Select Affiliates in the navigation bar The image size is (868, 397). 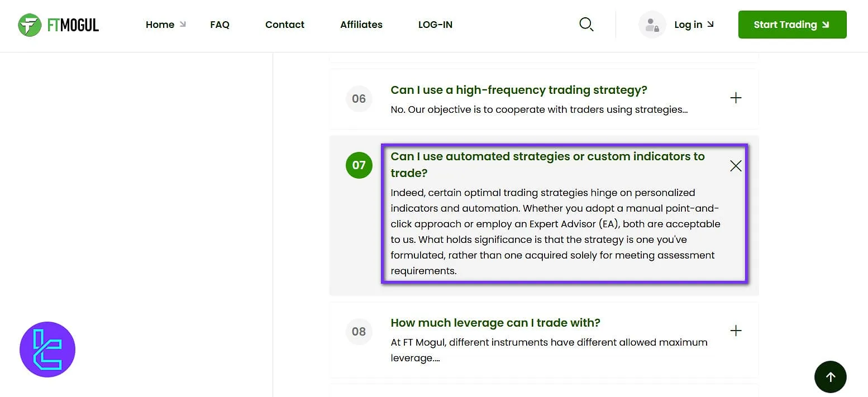(x=361, y=25)
